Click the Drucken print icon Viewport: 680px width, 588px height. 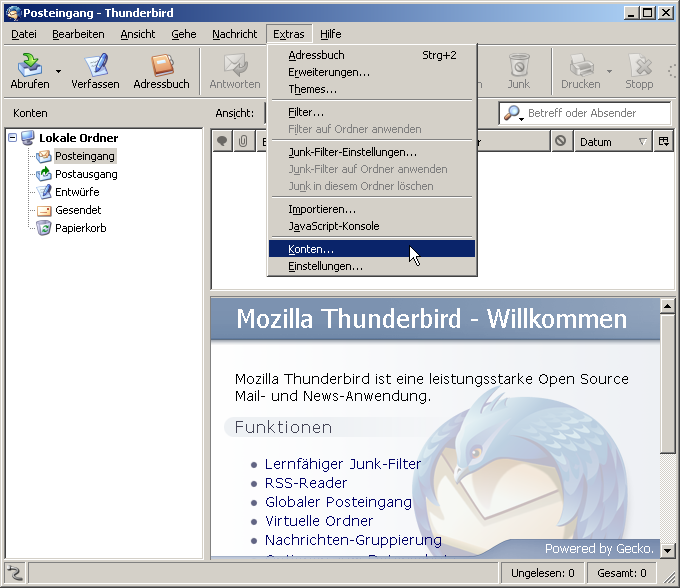coord(581,65)
